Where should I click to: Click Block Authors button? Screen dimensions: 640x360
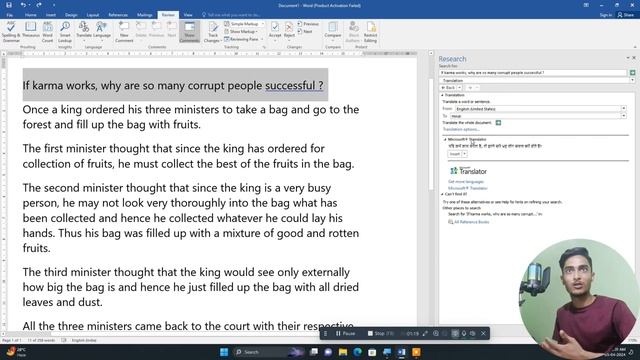(x=353, y=32)
